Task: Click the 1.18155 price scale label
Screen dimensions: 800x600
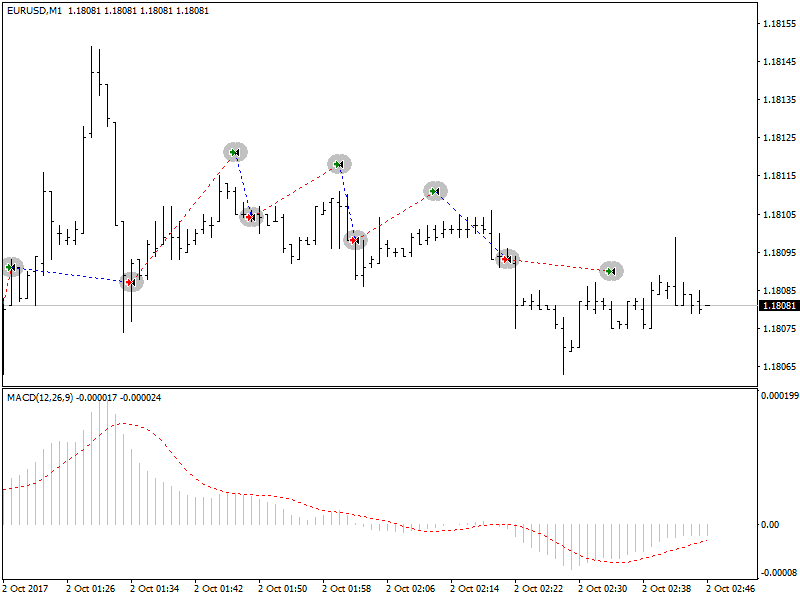Action: [x=777, y=23]
